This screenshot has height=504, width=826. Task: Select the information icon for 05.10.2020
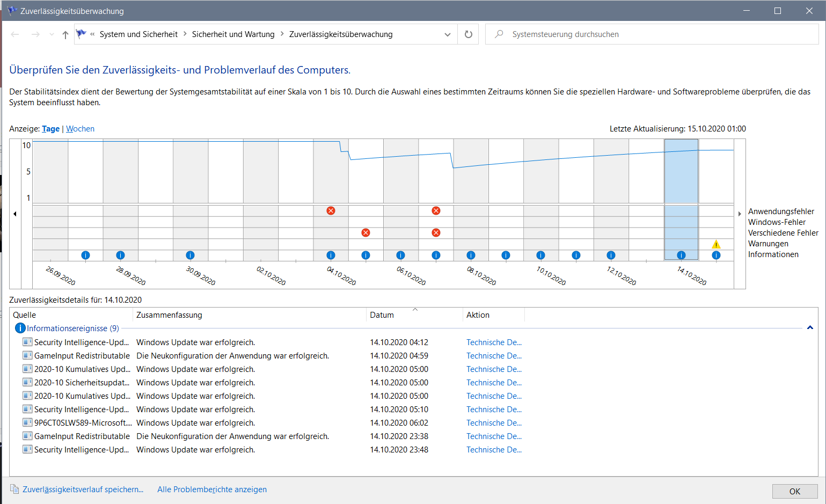[366, 255]
